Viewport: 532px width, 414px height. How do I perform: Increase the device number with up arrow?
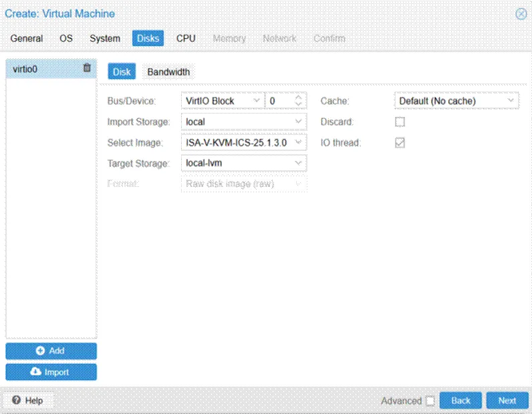299,97
